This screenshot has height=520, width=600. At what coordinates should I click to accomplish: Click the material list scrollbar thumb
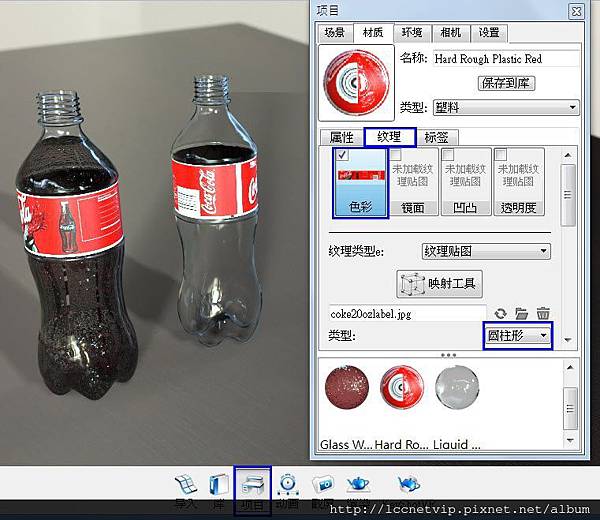click(x=570, y=408)
